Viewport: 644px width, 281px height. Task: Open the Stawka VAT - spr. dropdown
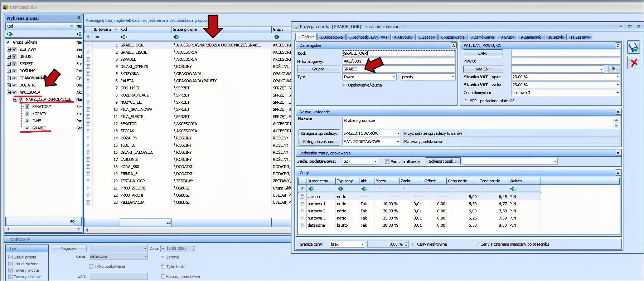coord(617,77)
